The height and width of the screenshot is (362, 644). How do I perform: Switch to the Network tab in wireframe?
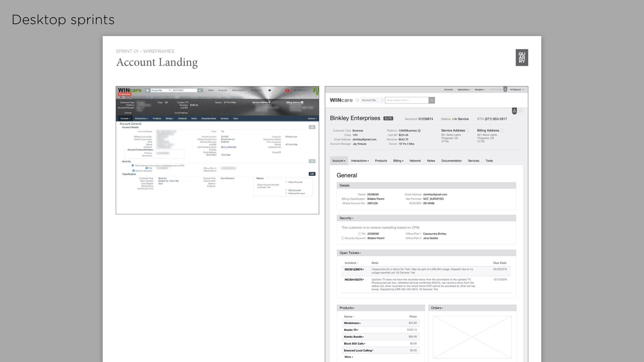point(415,161)
